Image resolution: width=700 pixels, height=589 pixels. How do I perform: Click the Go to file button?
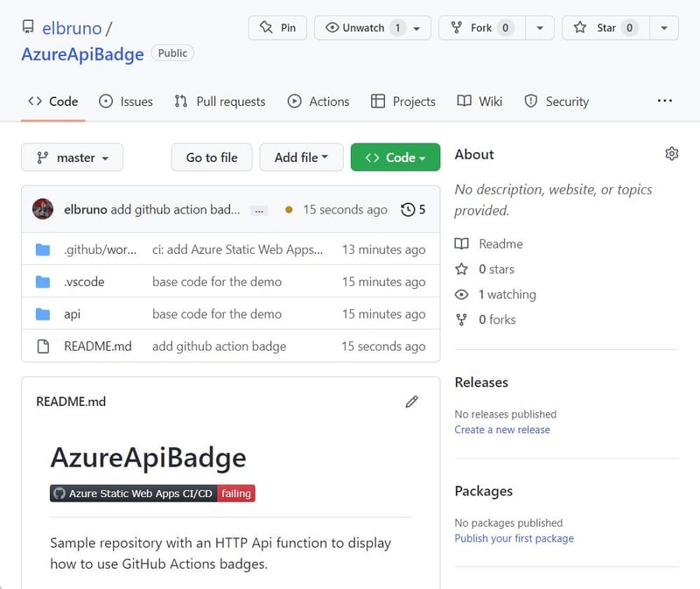click(212, 158)
